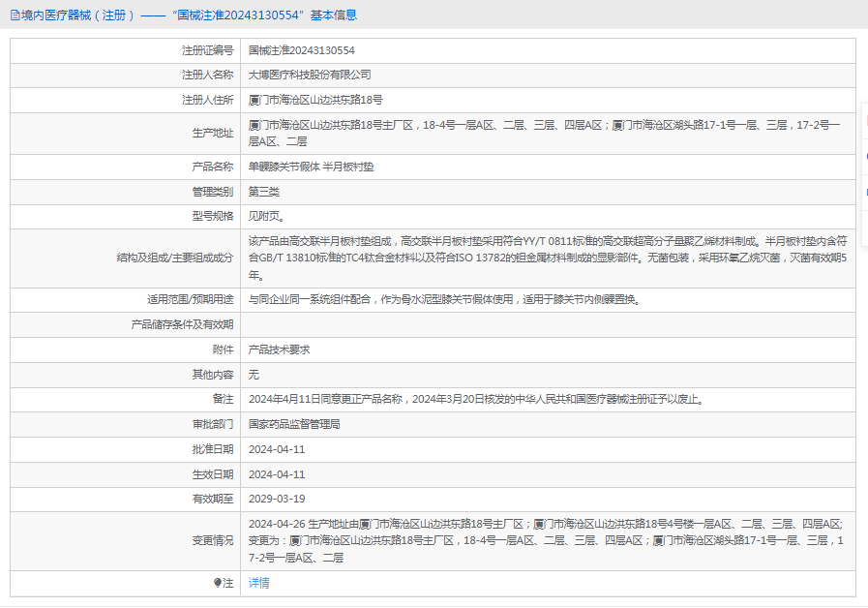The width and height of the screenshot is (868, 608).
Task: Click the expiry date 2029-03-19
Action: 277,499
